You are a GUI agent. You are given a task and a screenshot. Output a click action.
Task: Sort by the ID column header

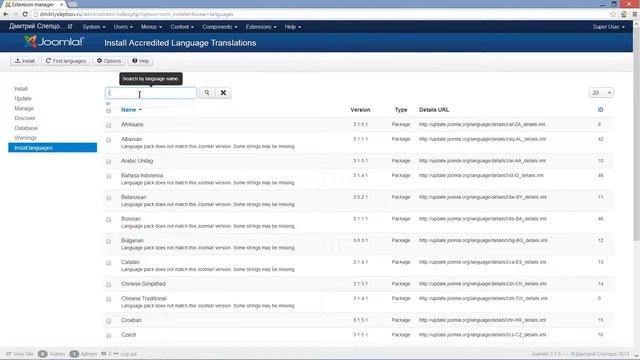click(600, 110)
